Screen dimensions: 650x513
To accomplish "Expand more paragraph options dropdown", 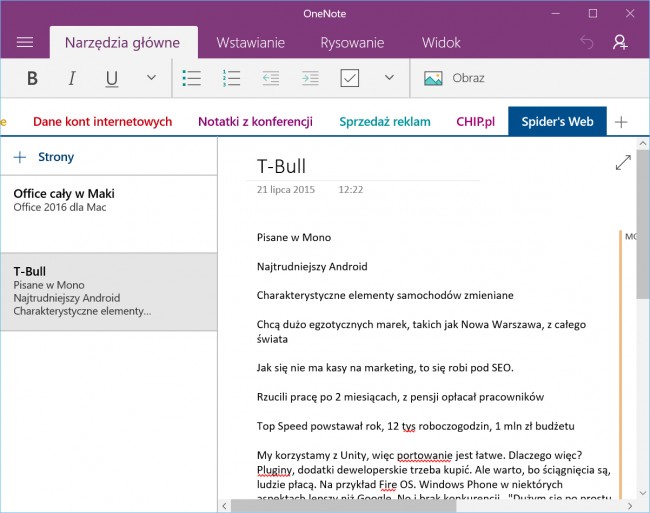I will tap(389, 77).
